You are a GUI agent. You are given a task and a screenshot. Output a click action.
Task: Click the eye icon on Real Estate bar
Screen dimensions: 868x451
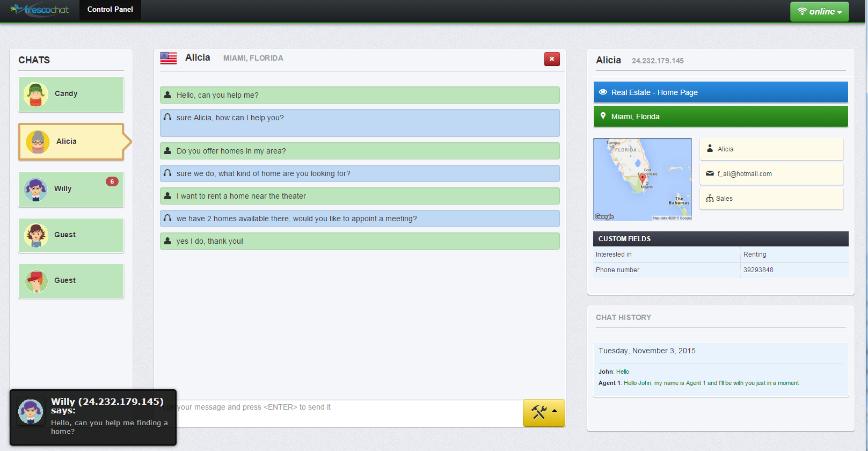point(603,92)
